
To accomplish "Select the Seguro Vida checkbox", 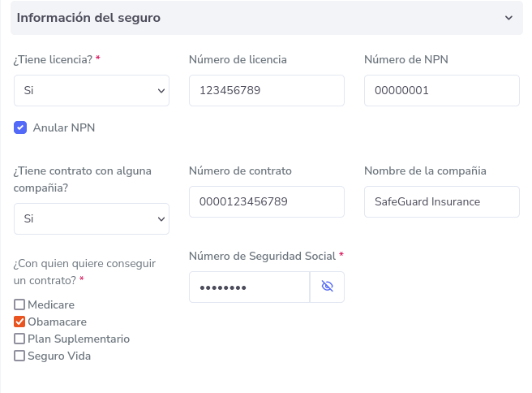I will pyautogui.click(x=19, y=356).
